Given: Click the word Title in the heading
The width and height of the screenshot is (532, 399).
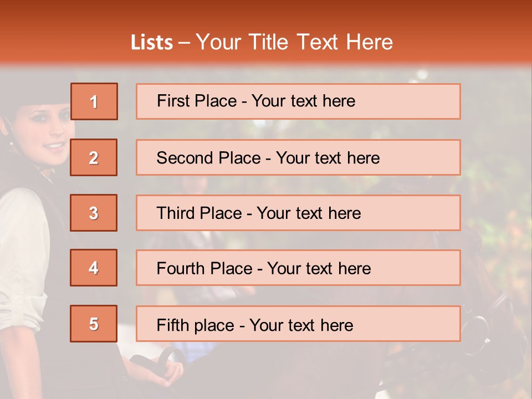Looking at the screenshot, I should pos(268,42).
